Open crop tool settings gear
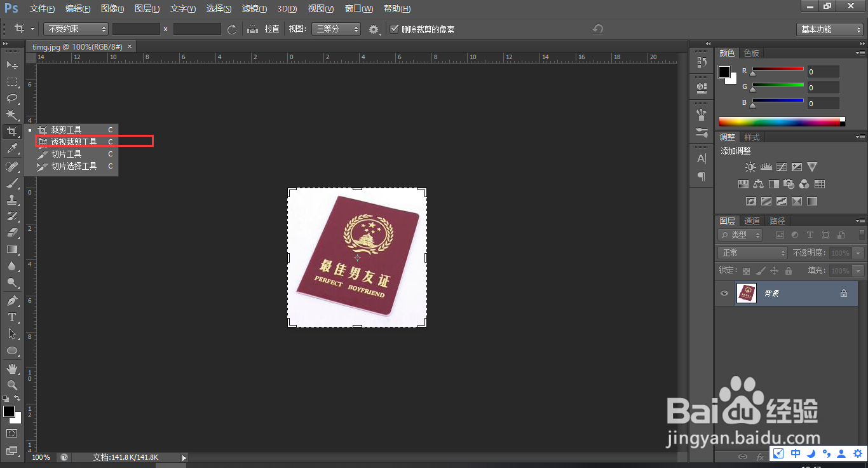Viewport: 868px width, 468px height. (374, 29)
